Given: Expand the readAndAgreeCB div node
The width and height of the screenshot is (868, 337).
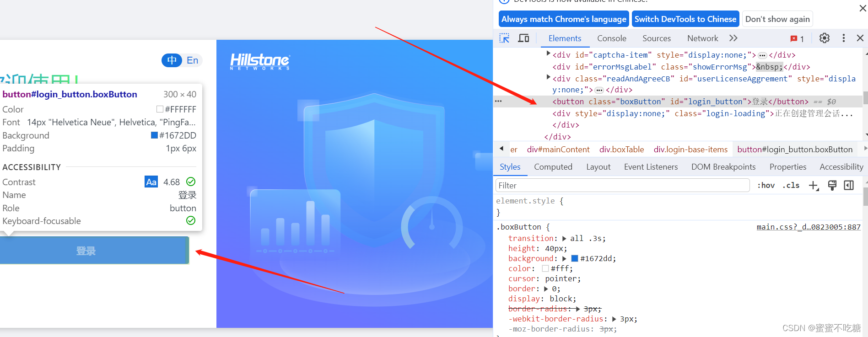Looking at the screenshot, I should click(x=548, y=78).
